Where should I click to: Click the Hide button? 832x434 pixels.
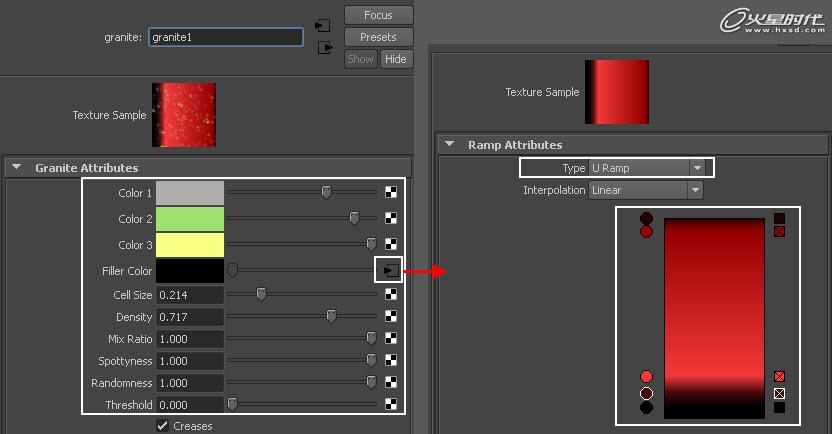point(396,59)
